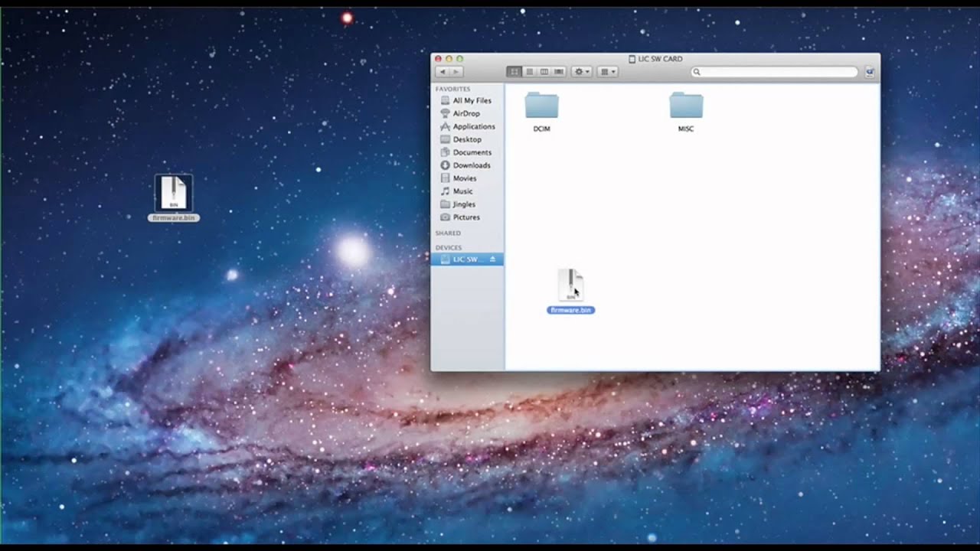Select firmware.bin file icon in Finder window

click(x=570, y=285)
